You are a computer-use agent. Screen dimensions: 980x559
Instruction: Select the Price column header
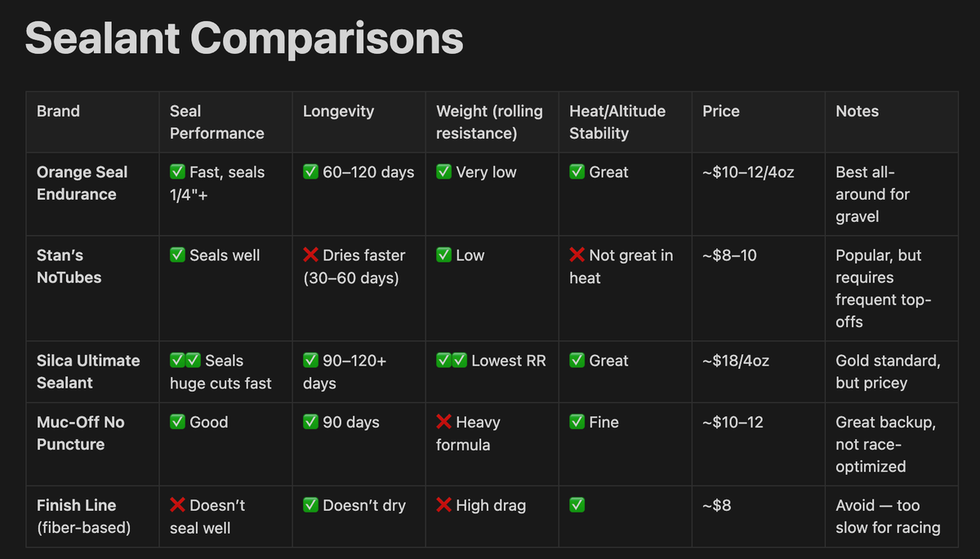click(758, 122)
